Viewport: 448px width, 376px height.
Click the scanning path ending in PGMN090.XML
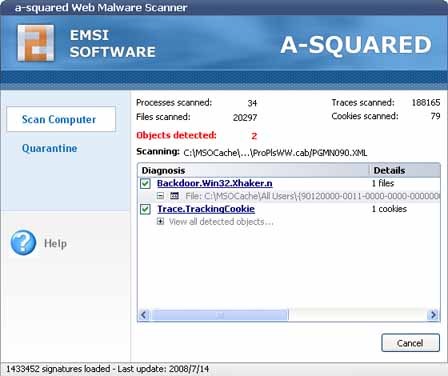[x=275, y=153]
